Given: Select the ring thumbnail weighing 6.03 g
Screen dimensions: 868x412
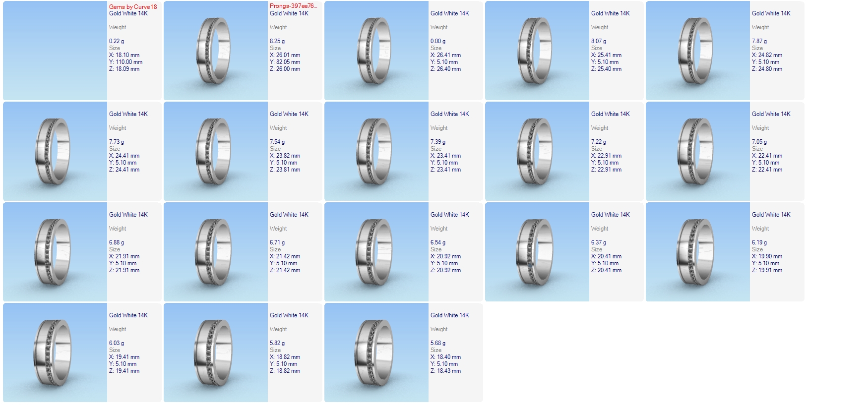Looking at the screenshot, I should [x=55, y=353].
